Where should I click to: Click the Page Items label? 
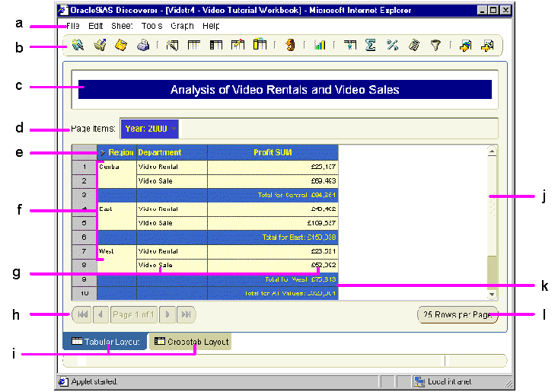coord(93,129)
